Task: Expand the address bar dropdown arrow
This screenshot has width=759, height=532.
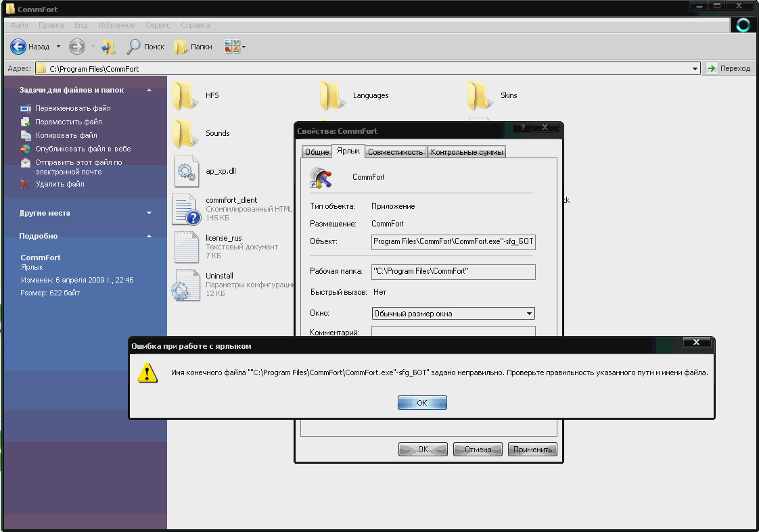Action: [695, 69]
